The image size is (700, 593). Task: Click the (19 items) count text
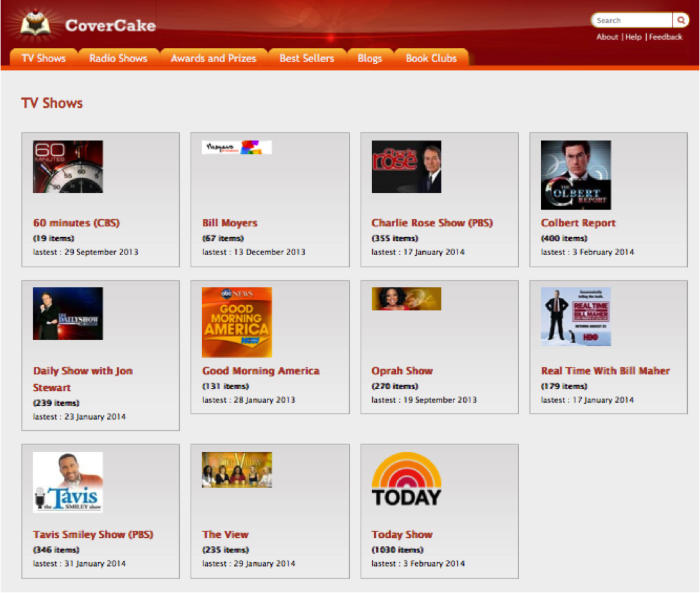[53, 238]
